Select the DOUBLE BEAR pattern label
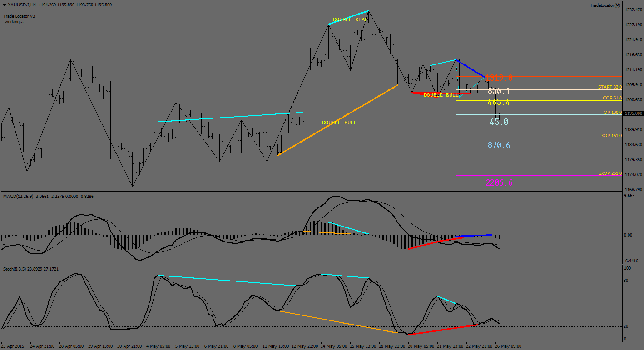 (x=350, y=20)
